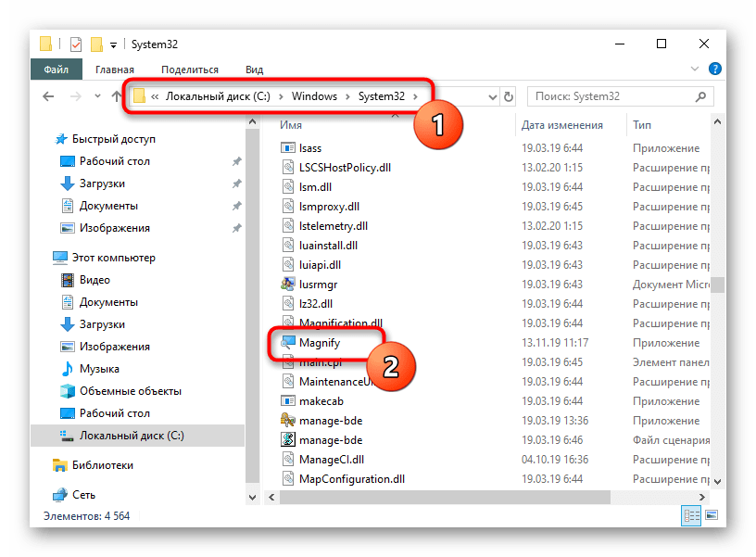Go up one folder level
756x557 pixels.
tap(116, 96)
